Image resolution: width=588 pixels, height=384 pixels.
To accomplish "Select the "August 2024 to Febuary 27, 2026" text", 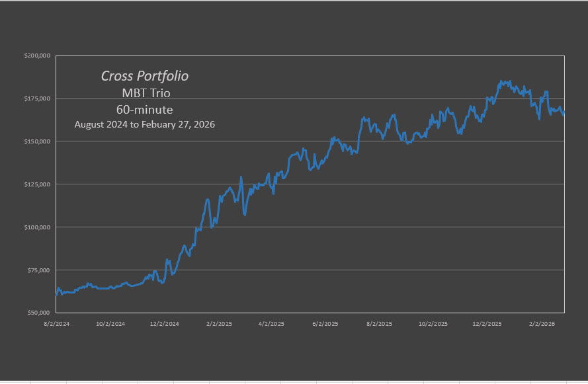I will click(x=144, y=124).
